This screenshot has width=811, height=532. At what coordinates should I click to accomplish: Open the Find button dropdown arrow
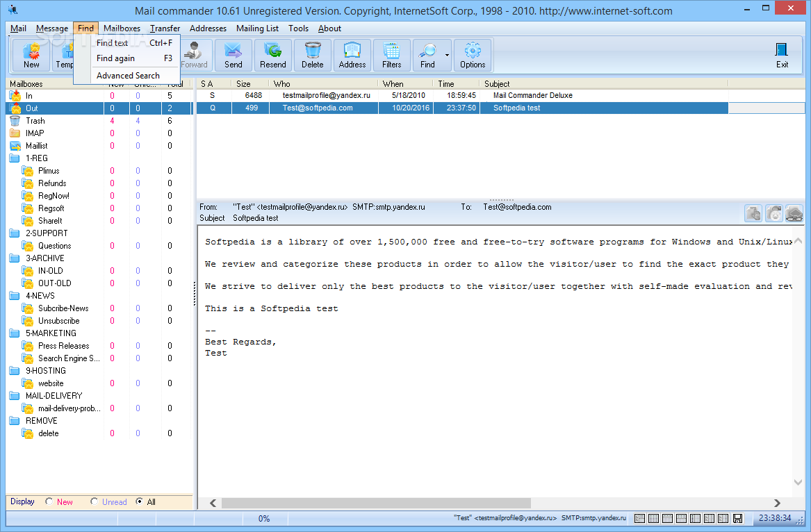point(447,56)
